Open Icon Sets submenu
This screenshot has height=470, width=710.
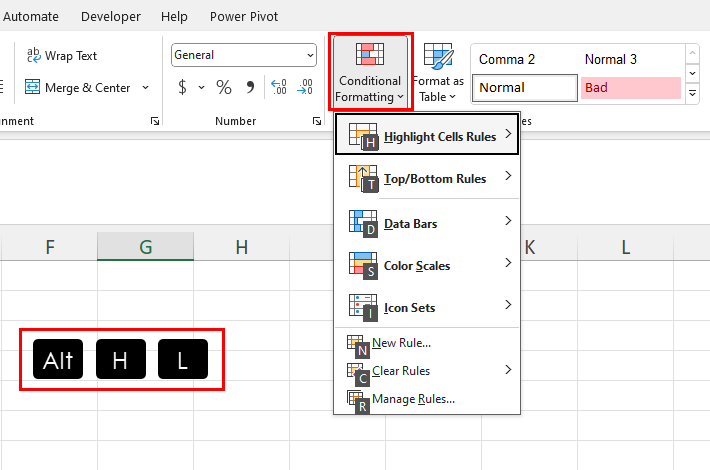pyautogui.click(x=427, y=307)
